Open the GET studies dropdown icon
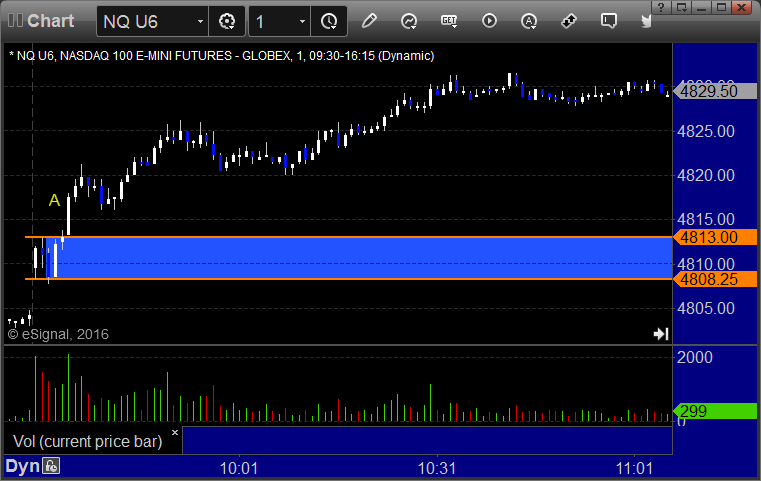This screenshot has width=761, height=481. tap(449, 21)
